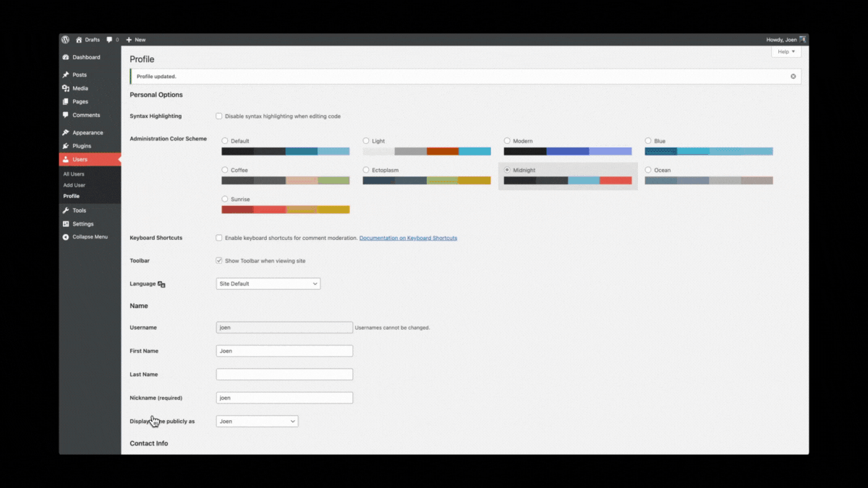Select the Ectoplasm color scheme radio
Image resolution: width=868 pixels, height=488 pixels.
click(366, 171)
